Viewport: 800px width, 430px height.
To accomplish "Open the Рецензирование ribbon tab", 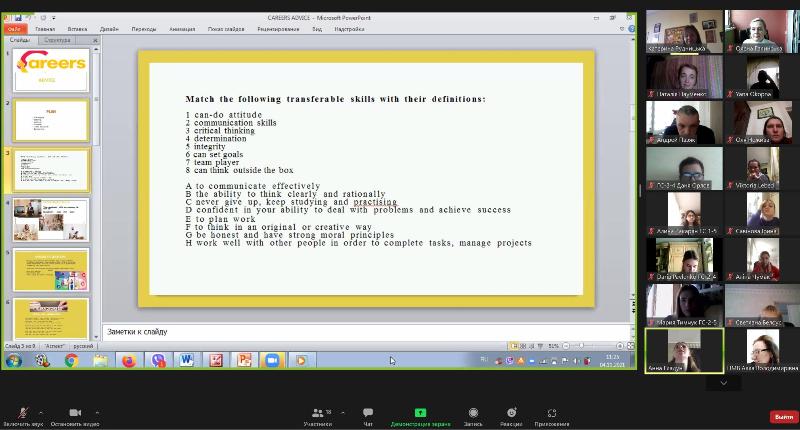I will pos(278,29).
